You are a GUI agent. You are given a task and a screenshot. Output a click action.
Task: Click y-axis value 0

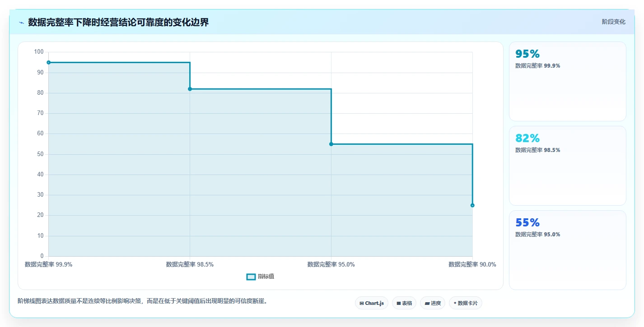[x=42, y=256]
